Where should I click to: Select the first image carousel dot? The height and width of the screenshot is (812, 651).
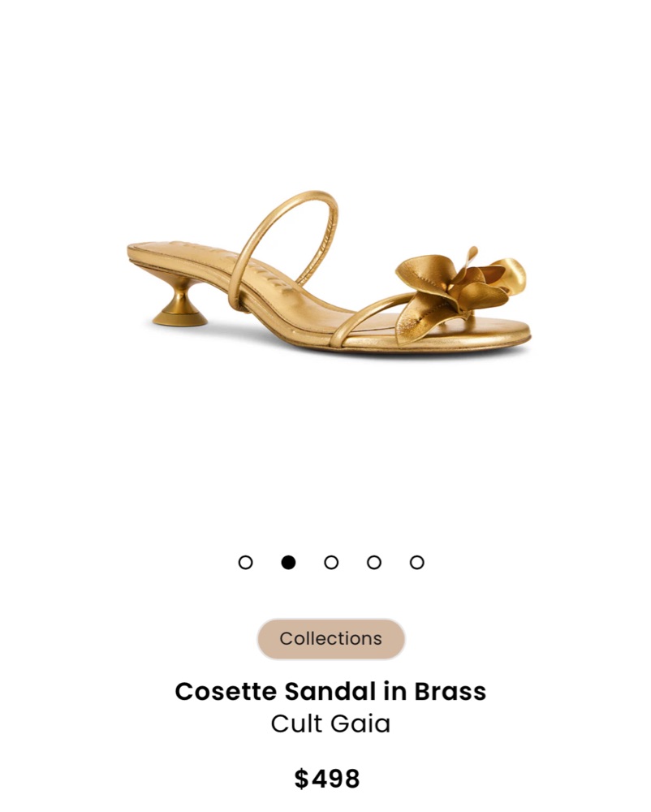pyautogui.click(x=245, y=563)
